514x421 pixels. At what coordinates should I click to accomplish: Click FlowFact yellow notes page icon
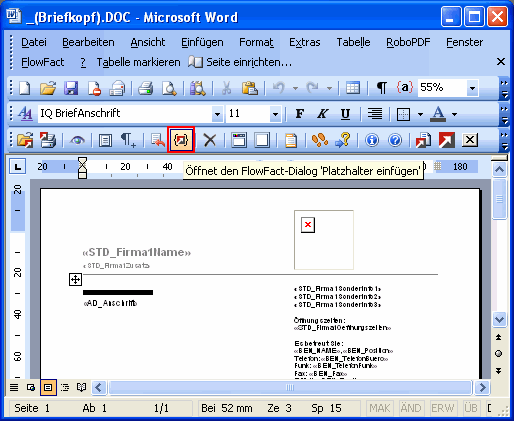(x=291, y=140)
